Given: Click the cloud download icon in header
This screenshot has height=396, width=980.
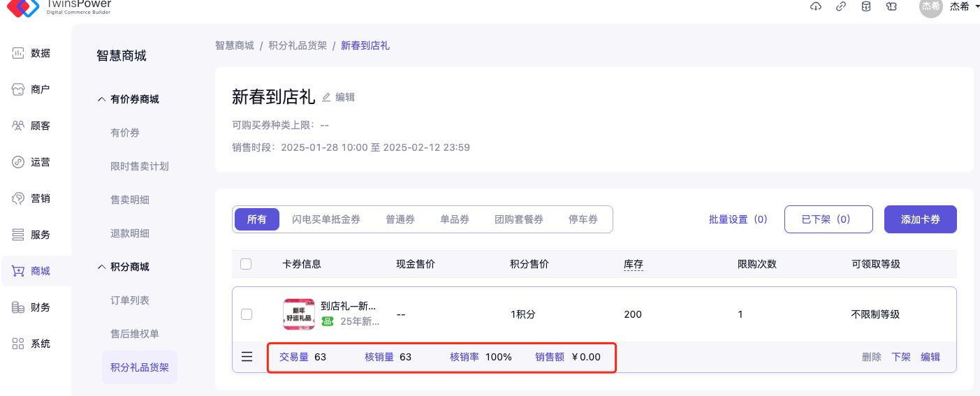Looking at the screenshot, I should 815,6.
